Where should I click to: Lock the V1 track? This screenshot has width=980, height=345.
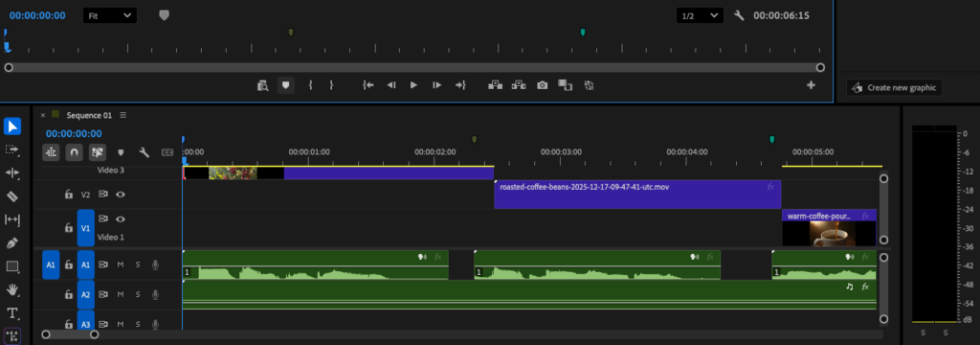69,228
